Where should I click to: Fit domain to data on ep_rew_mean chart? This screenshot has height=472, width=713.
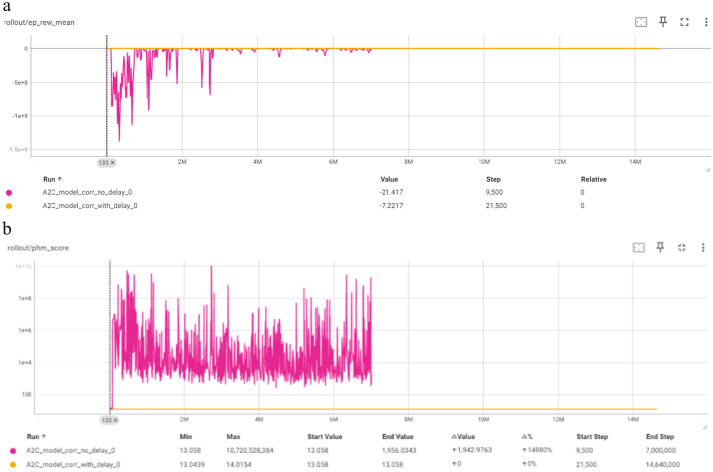click(641, 22)
